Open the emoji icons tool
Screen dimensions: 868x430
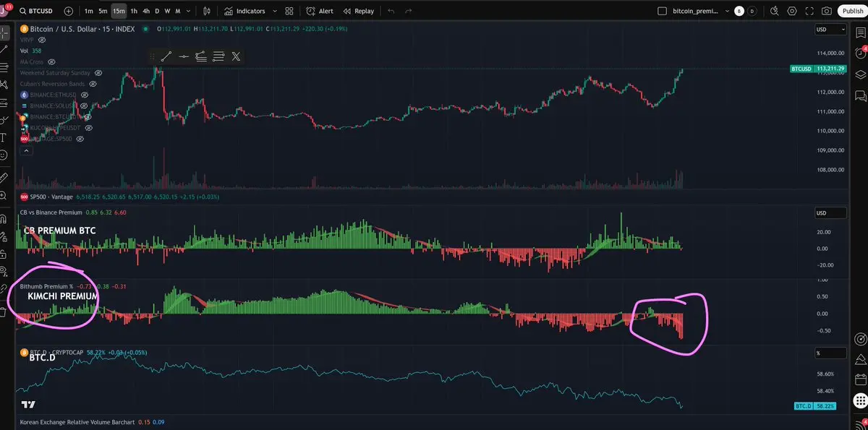pos(5,155)
